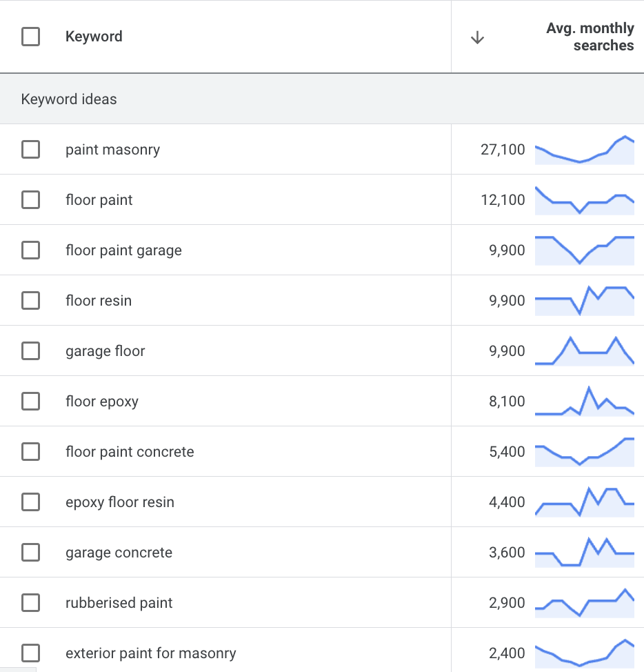Check the box for paint masonry
Viewport: 644px width, 672px height.
30,150
